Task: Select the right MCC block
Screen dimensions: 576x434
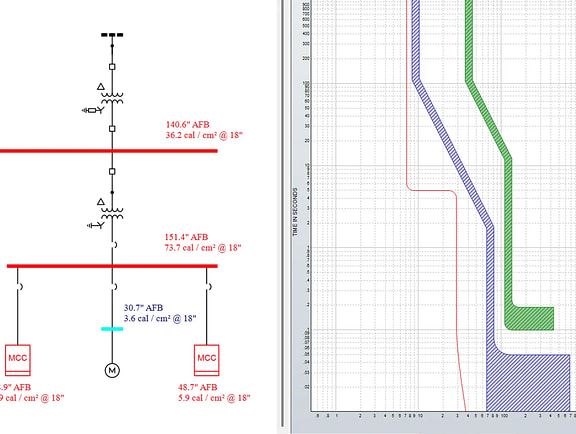Action: pos(206,360)
